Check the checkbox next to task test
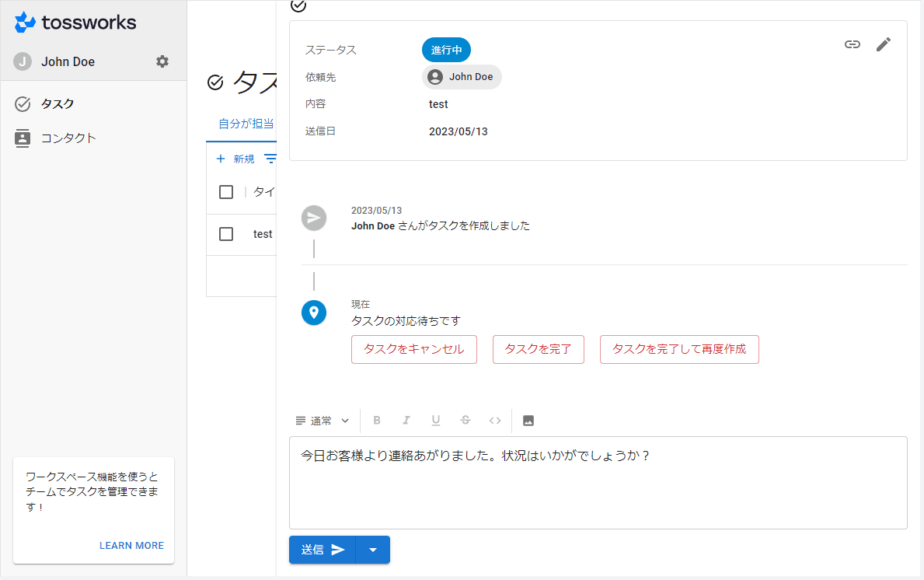 pyautogui.click(x=226, y=234)
